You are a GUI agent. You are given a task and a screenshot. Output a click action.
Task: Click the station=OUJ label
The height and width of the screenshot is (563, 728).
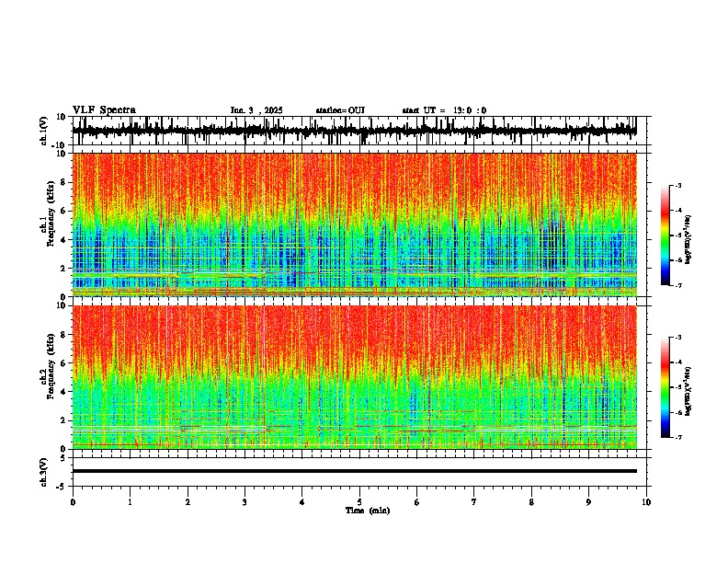[x=340, y=110]
